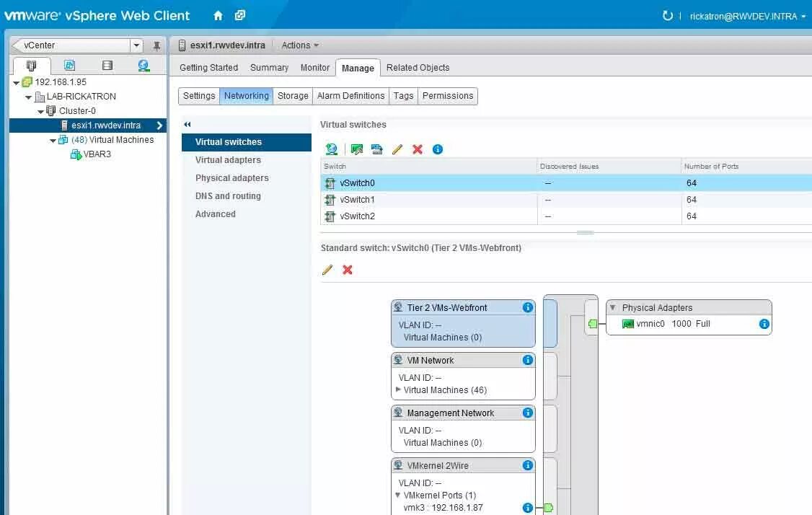Open the Tags sub-tab
Screen dimensions: 812x515
pyautogui.click(x=403, y=96)
